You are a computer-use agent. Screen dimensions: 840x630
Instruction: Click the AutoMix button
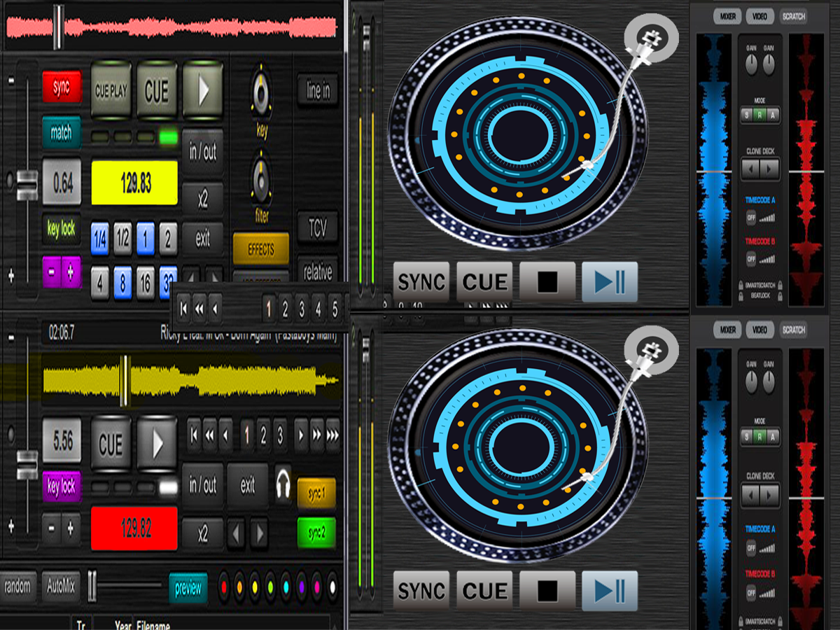pos(61,587)
